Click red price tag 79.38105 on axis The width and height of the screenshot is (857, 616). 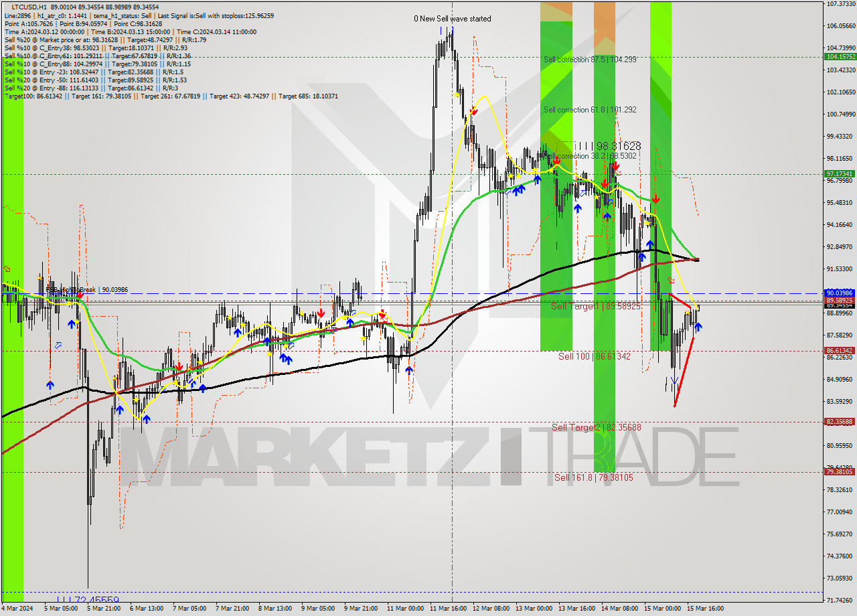click(840, 472)
